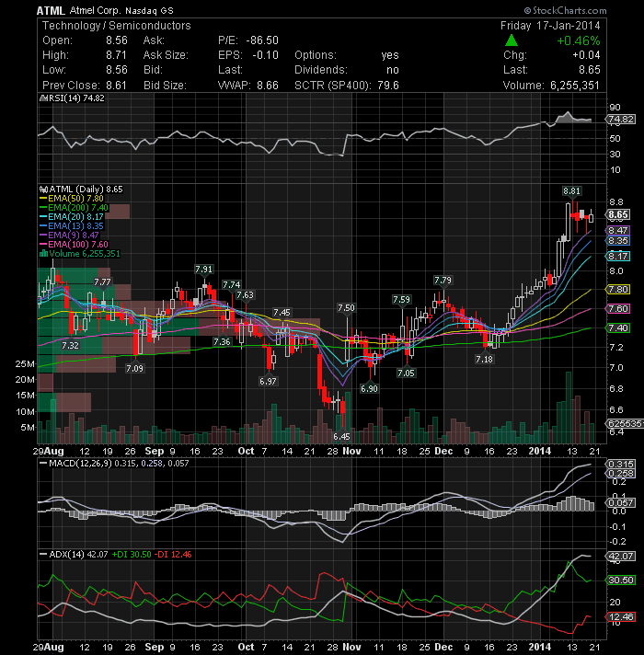Click the -DI 12.46 axis tag
The width and height of the screenshot is (644, 655).
pos(621,617)
